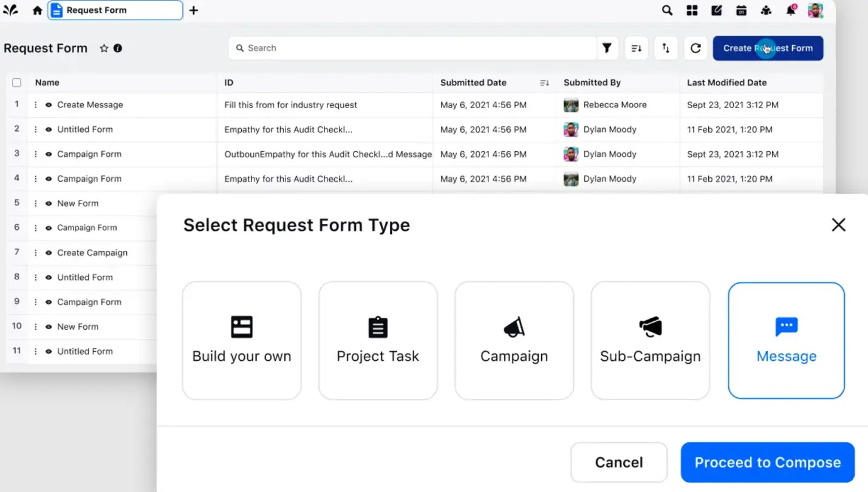Screen dimensions: 868x492
Task: Choose the Project Task form type
Action: [x=378, y=340]
